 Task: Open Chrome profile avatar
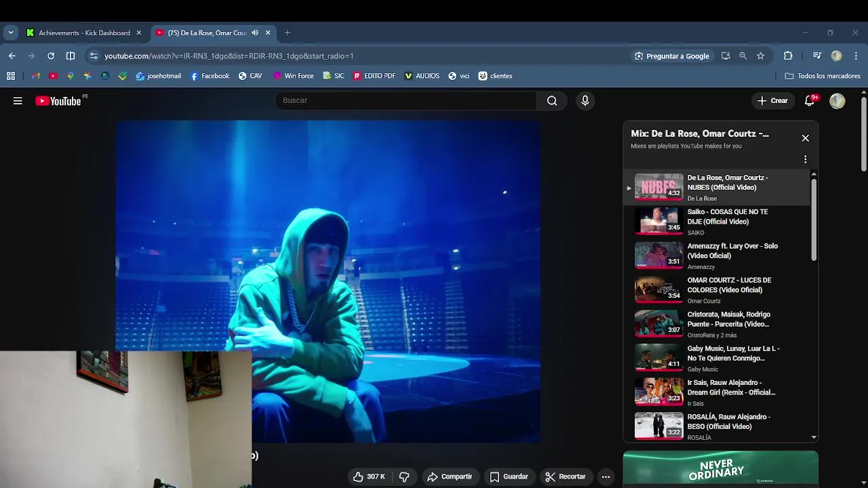(837, 56)
